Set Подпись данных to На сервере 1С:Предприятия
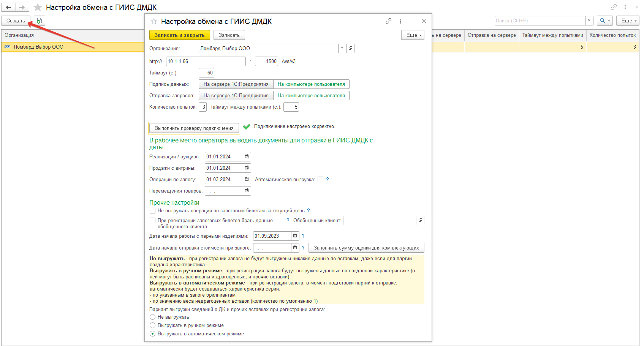The height and width of the screenshot is (346, 644). [x=236, y=84]
